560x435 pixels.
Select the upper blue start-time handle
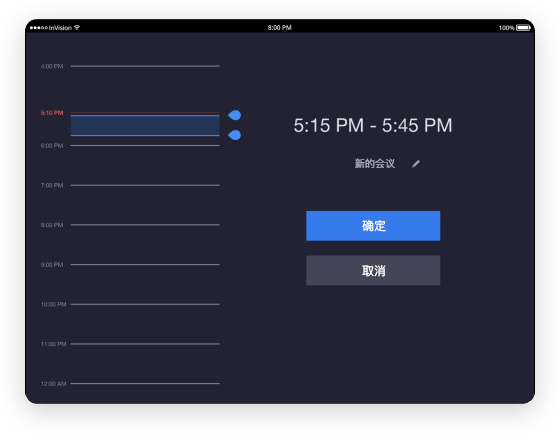coord(235,115)
